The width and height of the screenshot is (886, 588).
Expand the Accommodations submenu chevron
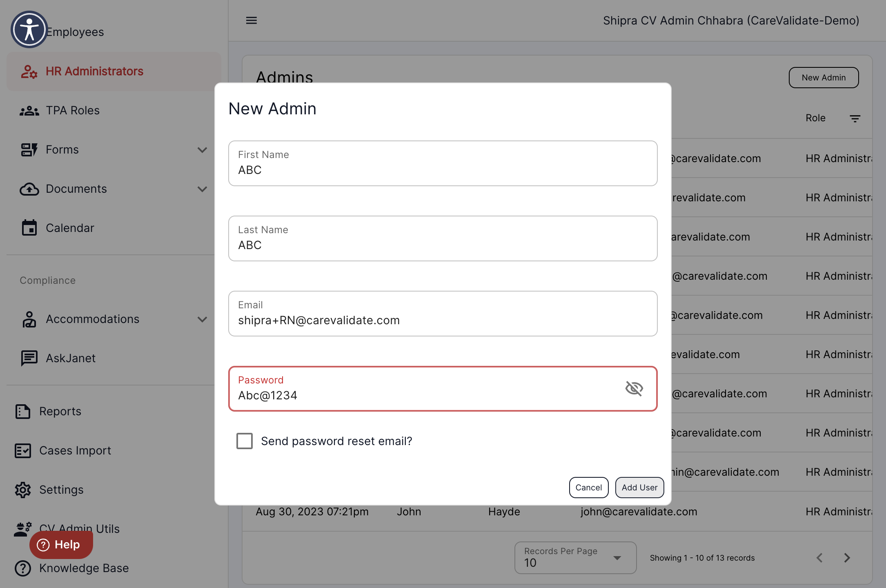tap(202, 319)
